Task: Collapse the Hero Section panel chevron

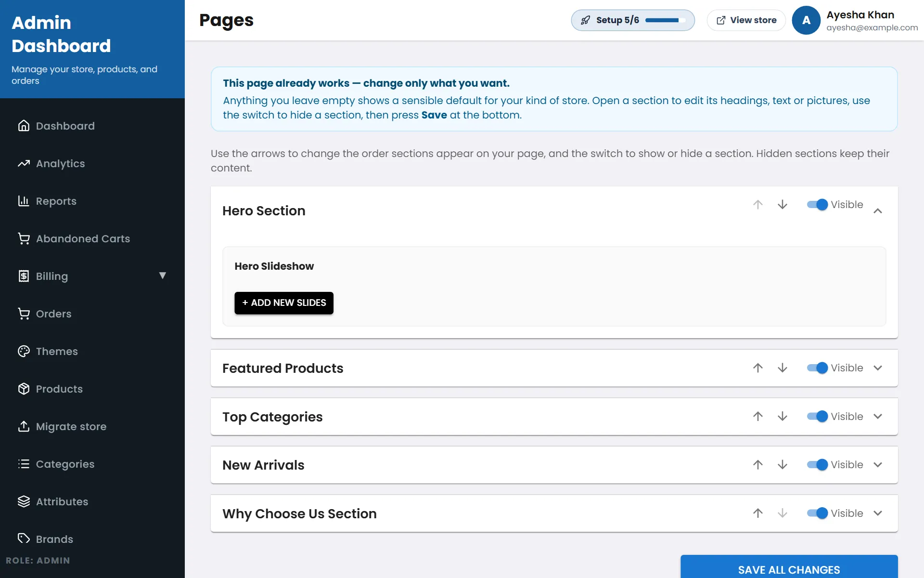Action: (878, 211)
